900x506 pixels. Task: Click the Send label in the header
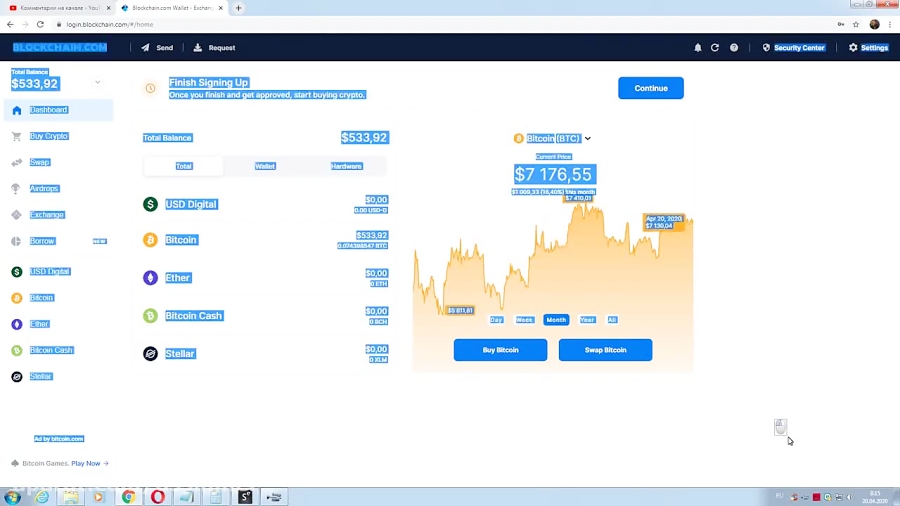tap(165, 48)
